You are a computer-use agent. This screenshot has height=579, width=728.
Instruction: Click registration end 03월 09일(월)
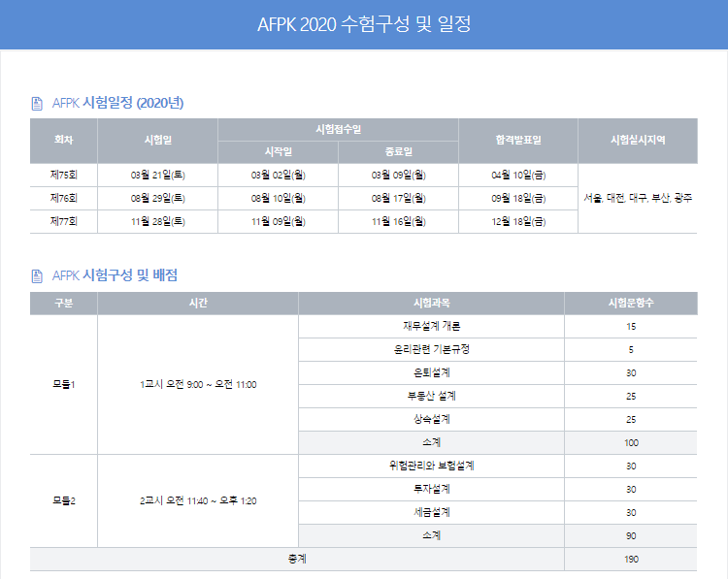click(398, 175)
